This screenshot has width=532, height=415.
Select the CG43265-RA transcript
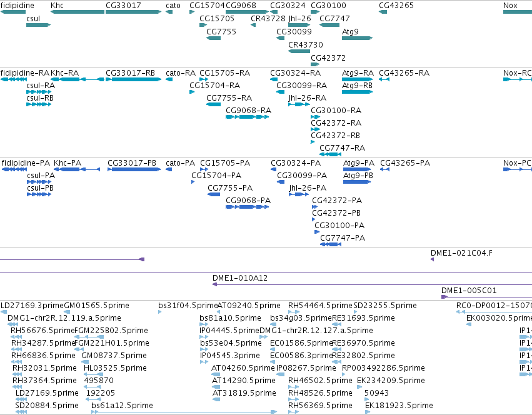(384, 79)
